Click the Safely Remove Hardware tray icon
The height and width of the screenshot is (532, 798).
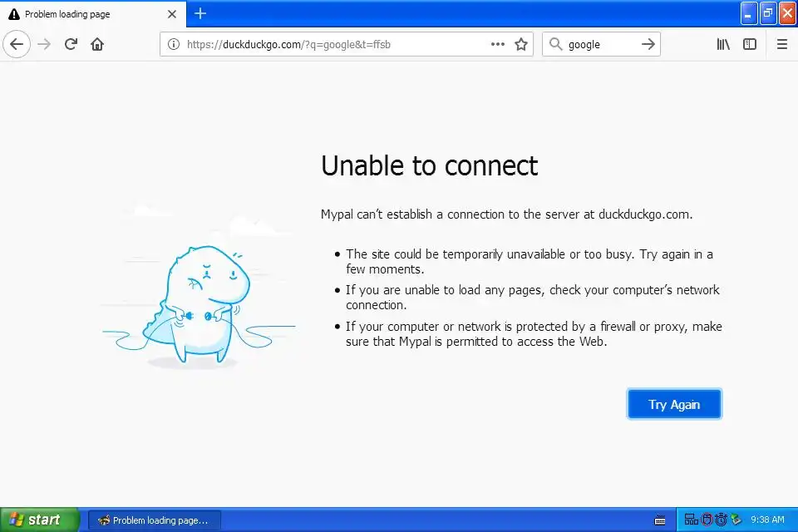(736, 520)
